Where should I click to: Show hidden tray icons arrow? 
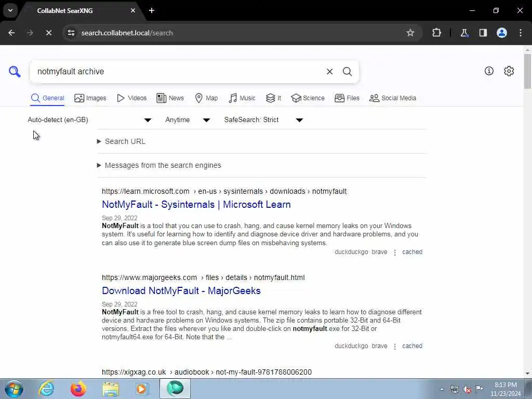coord(442,389)
